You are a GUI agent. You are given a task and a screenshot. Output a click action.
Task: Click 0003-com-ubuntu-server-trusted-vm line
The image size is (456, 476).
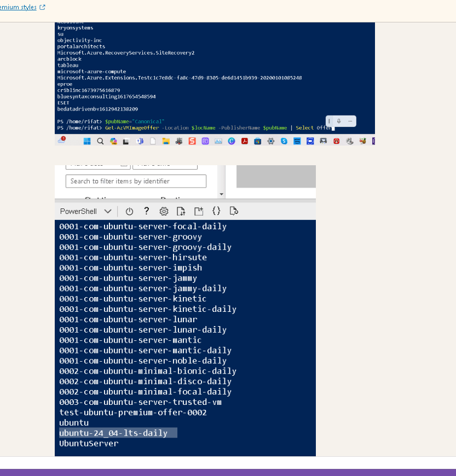coord(140,402)
